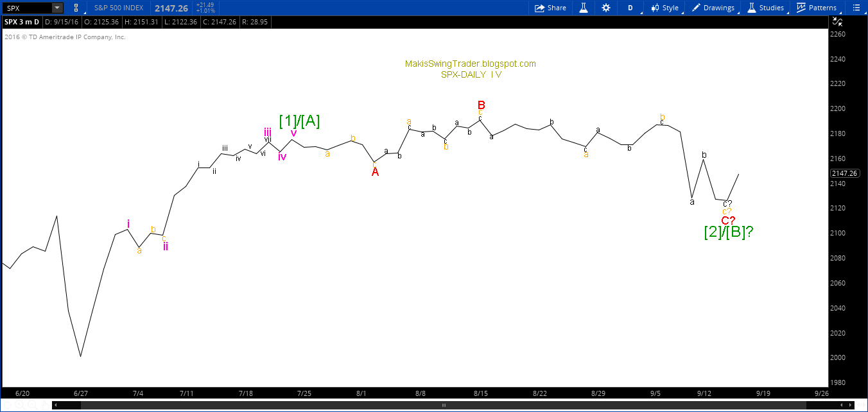
Task: Click the symbol link chain icon
Action: pyautogui.click(x=76, y=8)
